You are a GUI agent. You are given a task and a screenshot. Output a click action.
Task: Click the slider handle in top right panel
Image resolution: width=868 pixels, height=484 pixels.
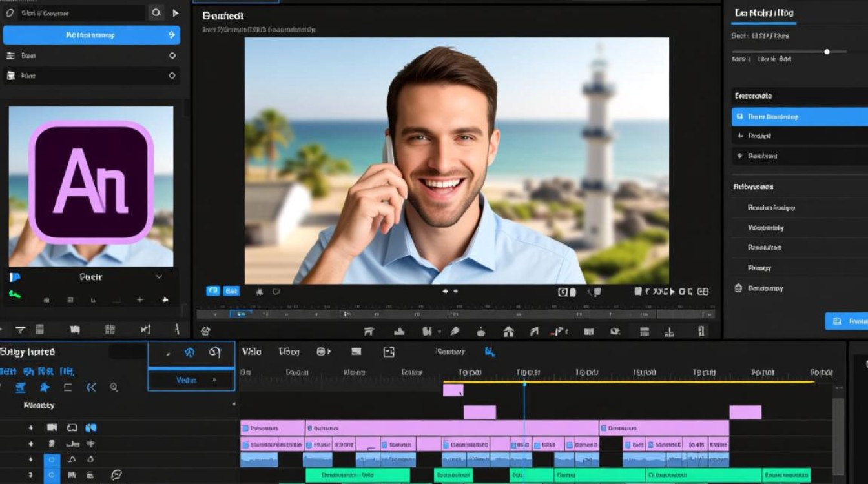827,52
